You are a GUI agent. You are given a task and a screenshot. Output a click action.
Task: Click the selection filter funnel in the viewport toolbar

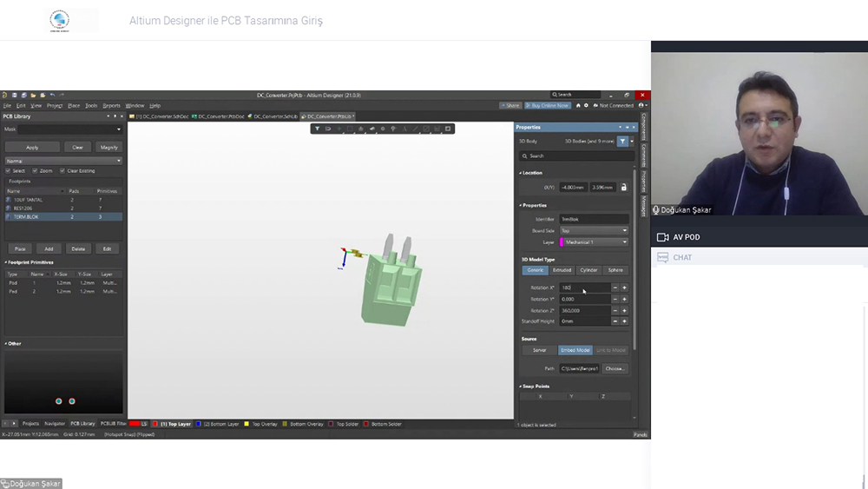317,129
